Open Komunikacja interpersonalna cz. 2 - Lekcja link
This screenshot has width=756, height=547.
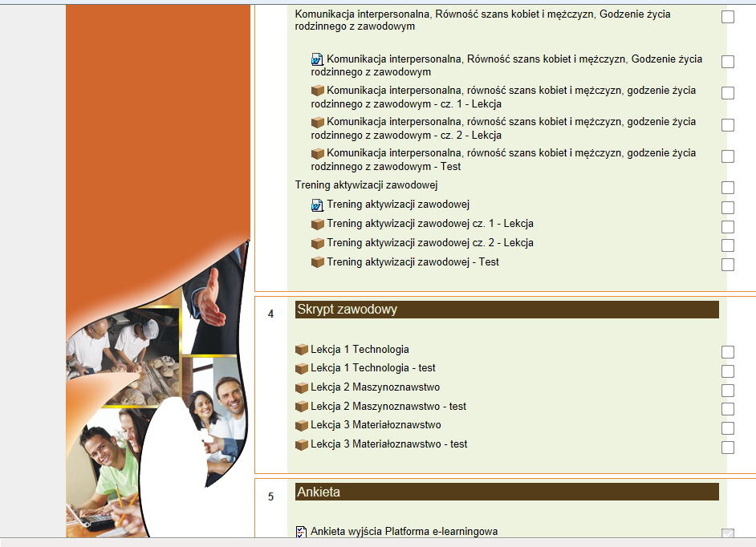(x=503, y=128)
